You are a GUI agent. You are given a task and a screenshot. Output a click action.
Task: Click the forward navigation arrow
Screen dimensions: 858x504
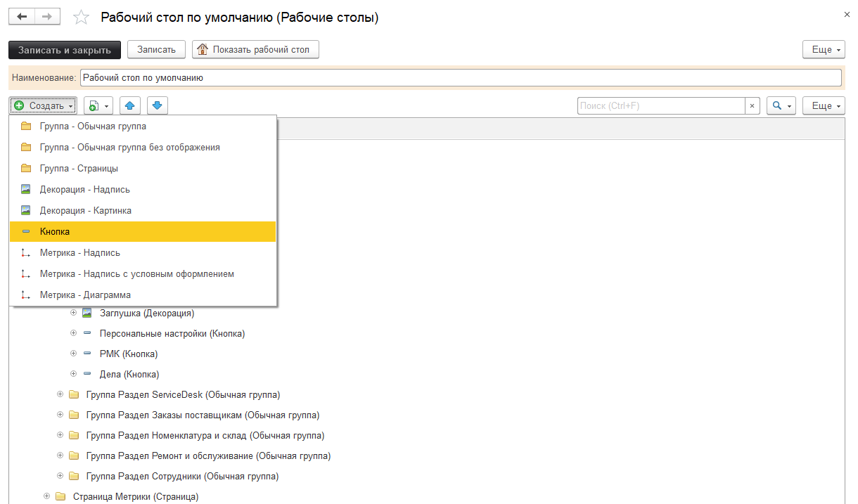pyautogui.click(x=47, y=17)
